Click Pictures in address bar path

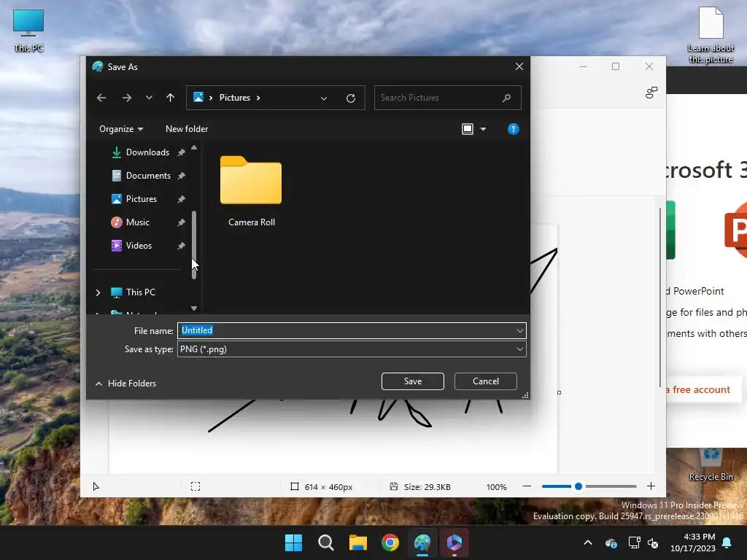234,98
